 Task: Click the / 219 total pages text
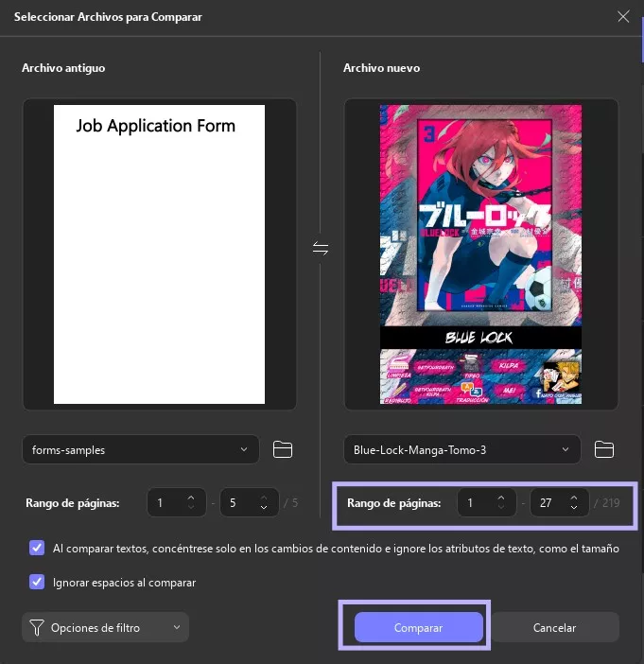coord(607,502)
